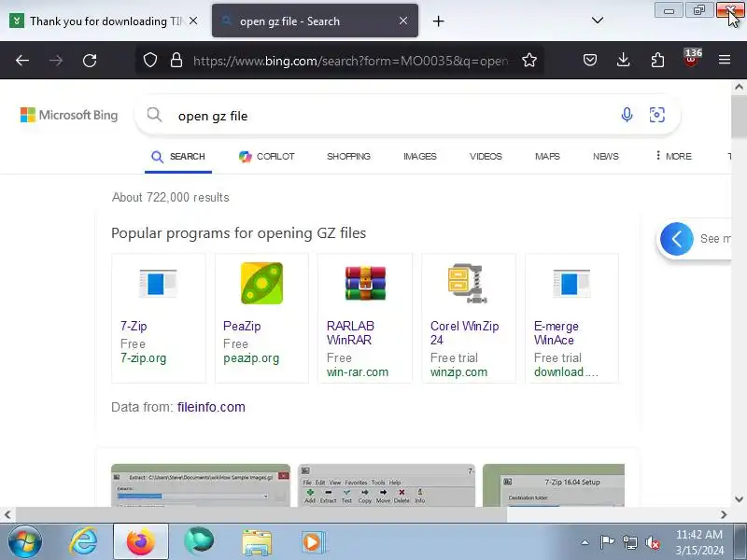Open a new tab with plus
Viewport: 747px width, 560px height.
[438, 21]
